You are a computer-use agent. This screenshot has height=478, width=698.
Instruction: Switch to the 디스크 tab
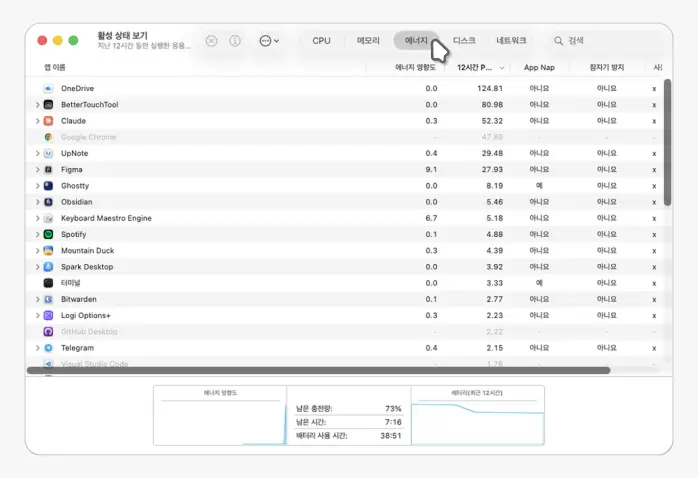click(x=464, y=41)
